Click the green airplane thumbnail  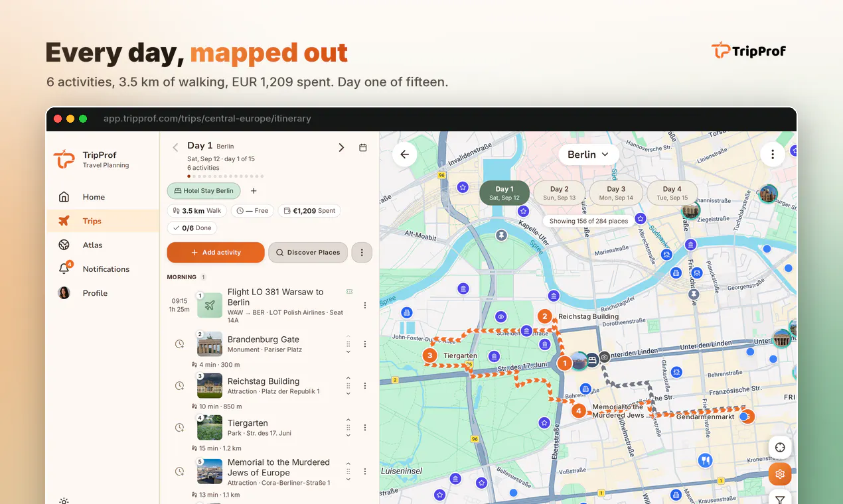click(x=210, y=305)
